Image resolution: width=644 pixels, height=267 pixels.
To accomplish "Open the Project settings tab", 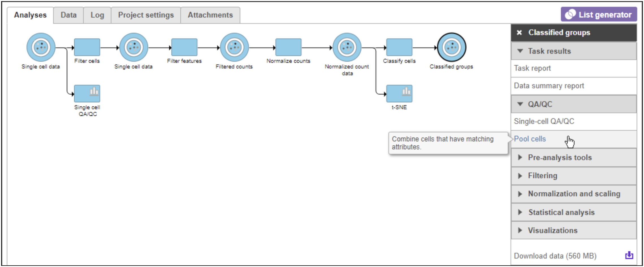I will coord(146,15).
